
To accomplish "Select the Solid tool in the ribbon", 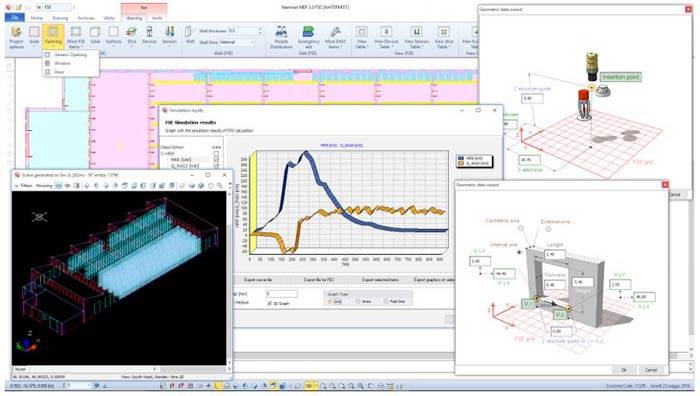I will pos(95,36).
